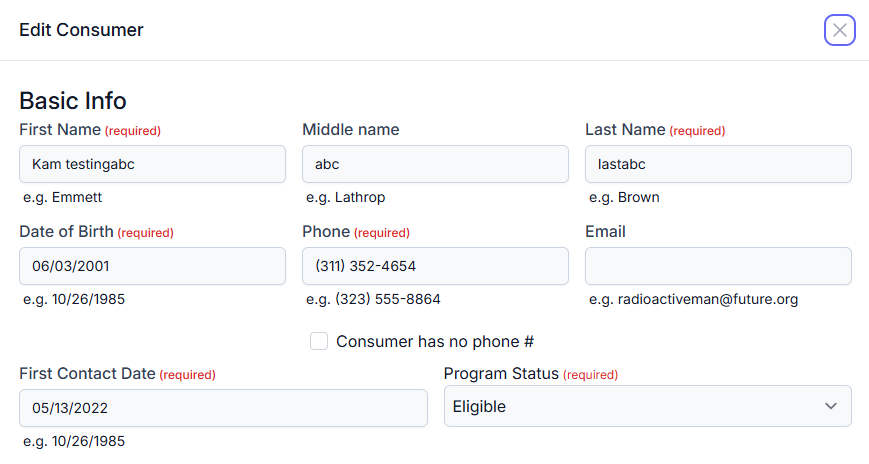The width and height of the screenshot is (869, 464).
Task: Click the First Name input field
Action: pos(152,164)
